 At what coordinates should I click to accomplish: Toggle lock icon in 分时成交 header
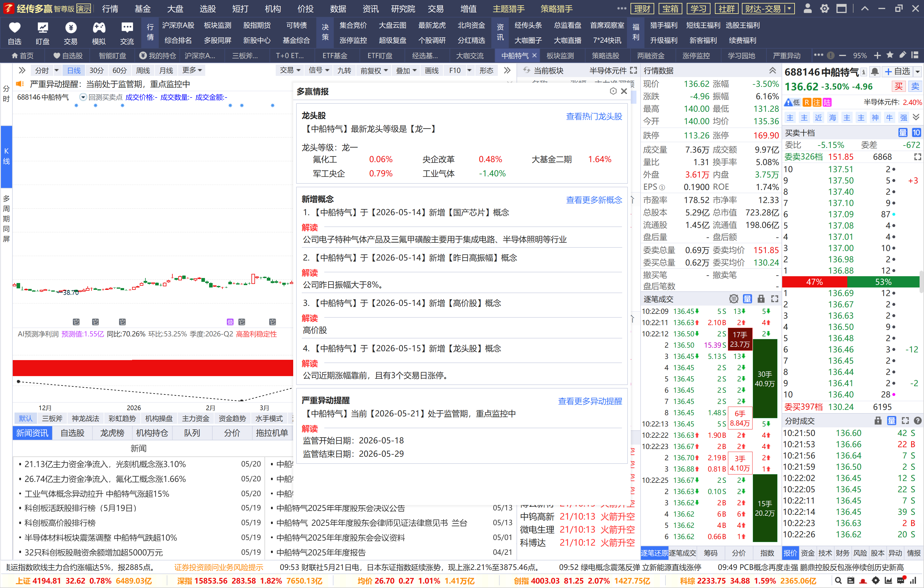(878, 421)
